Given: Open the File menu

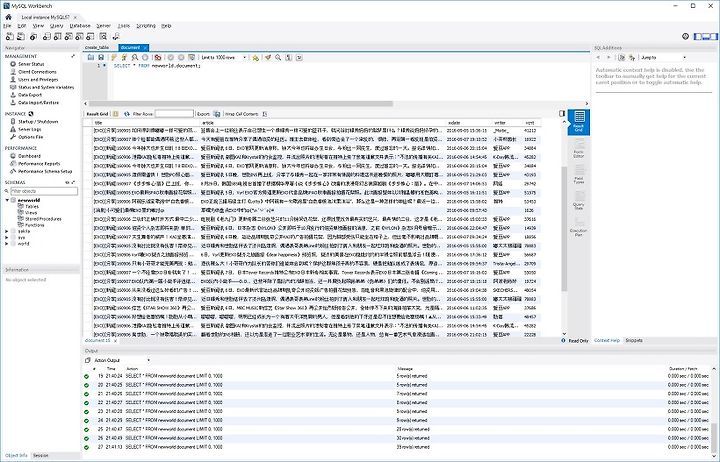Looking at the screenshot, I should pyautogui.click(x=7, y=26).
